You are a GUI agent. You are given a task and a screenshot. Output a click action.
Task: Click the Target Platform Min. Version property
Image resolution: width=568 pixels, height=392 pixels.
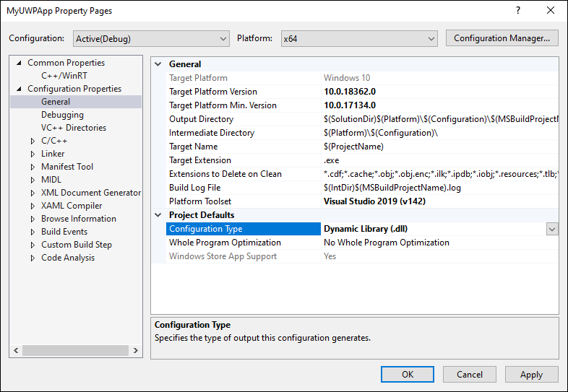click(x=223, y=105)
